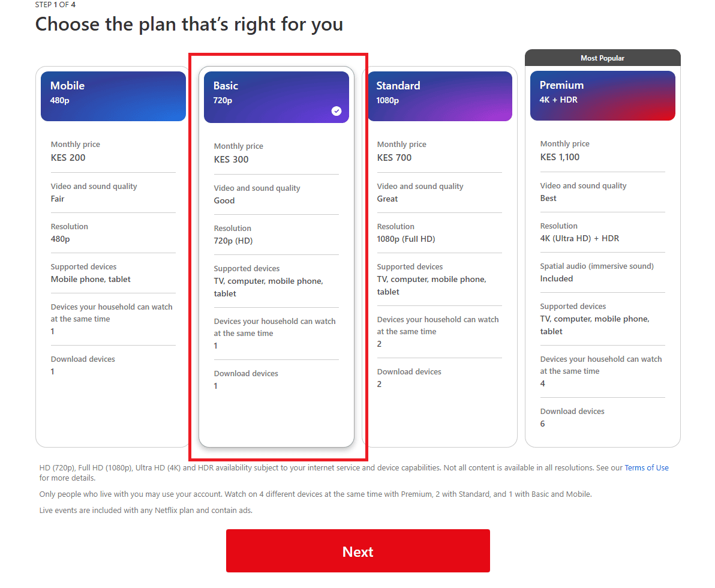Click the STEP 1 OF 4 indicator
The image size is (715, 588).
[x=55, y=5]
